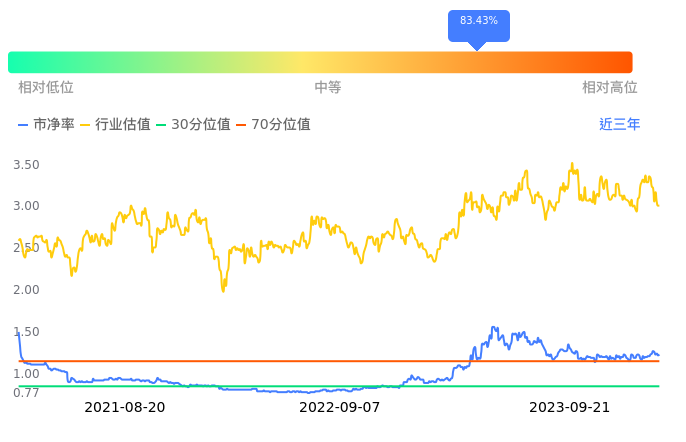Toggle the 市净率 series legend label

point(54,125)
